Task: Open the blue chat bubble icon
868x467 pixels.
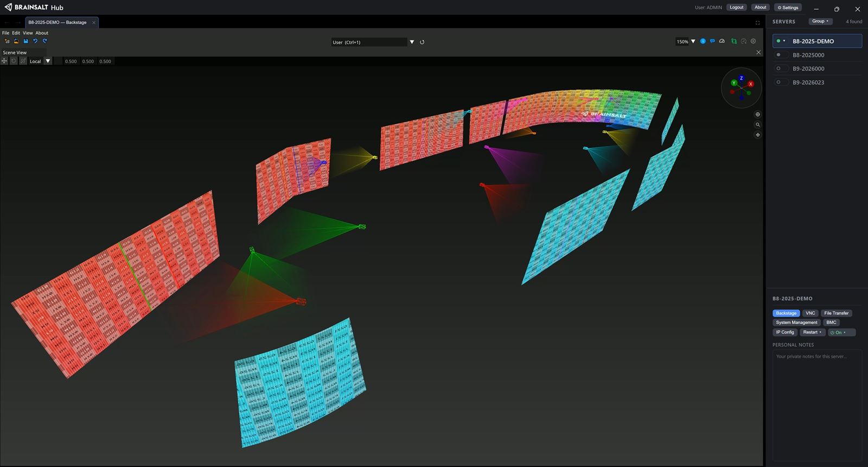Action: (x=712, y=41)
